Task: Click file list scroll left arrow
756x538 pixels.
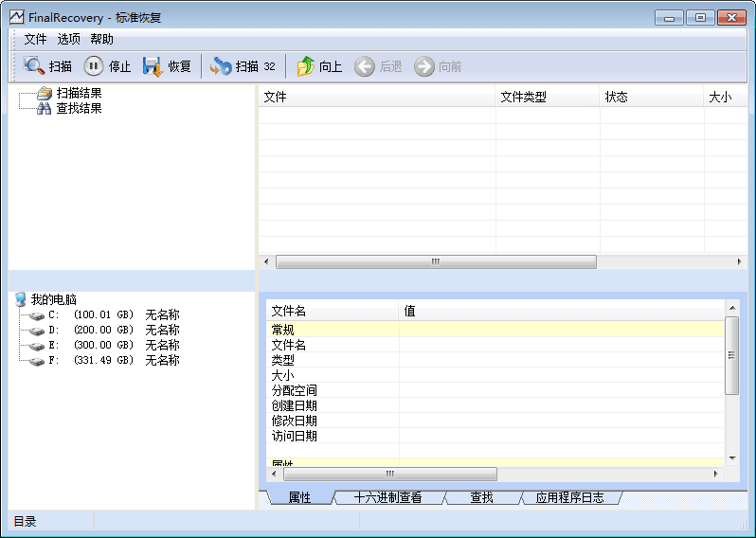Action: [266, 261]
